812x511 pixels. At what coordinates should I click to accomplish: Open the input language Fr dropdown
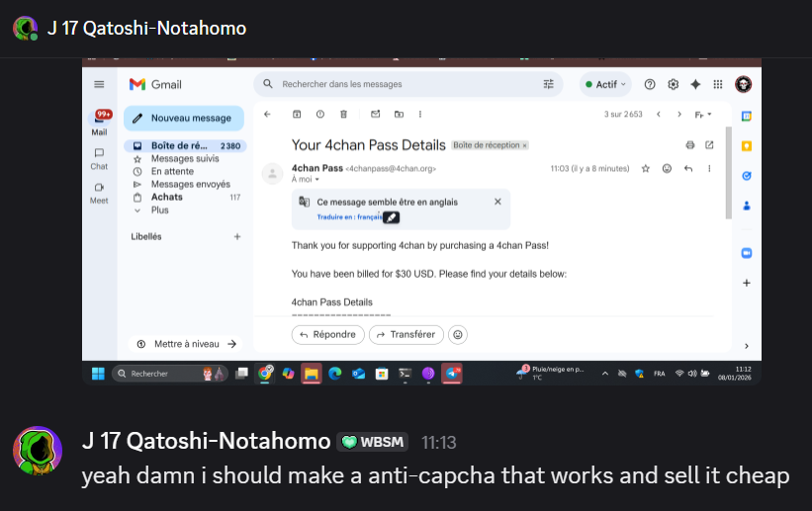[703, 115]
